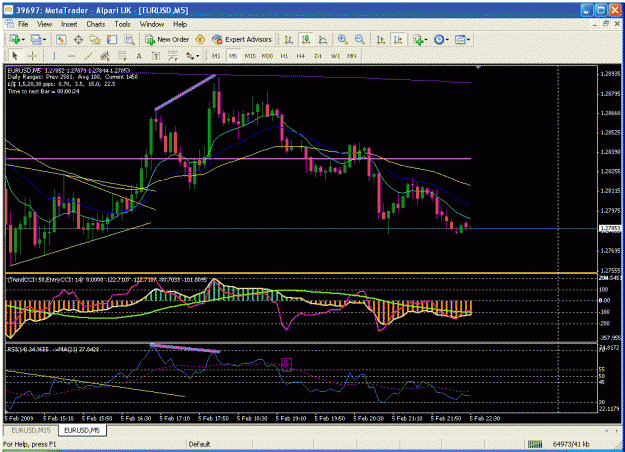The image size is (625, 452).
Task: Open the MetaEditor diamond icon
Action: click(x=200, y=39)
